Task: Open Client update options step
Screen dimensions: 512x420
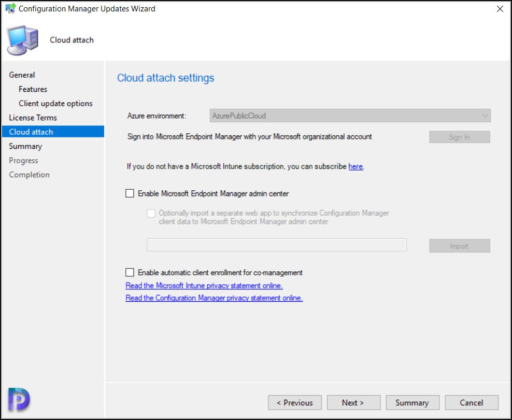Action: (55, 104)
